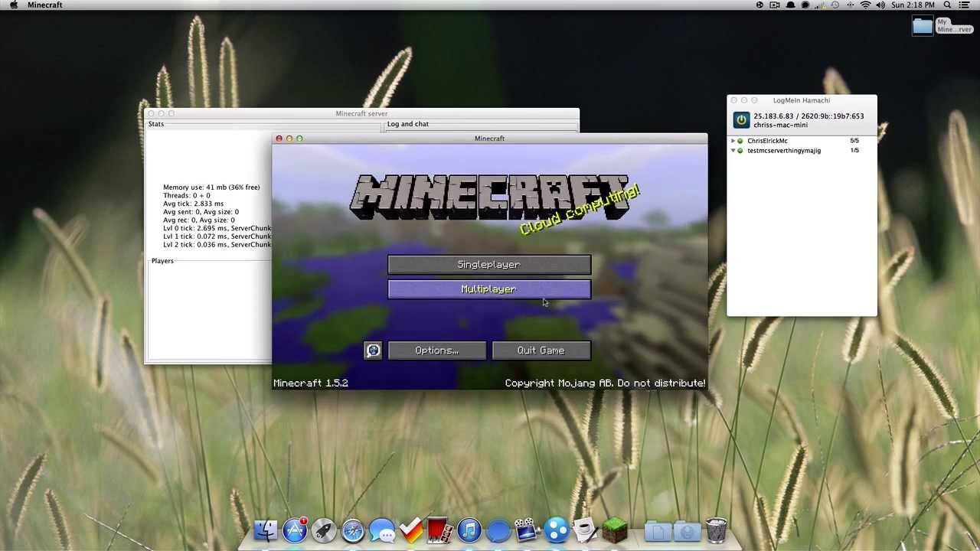Open the Apple menu
The image size is (980, 551).
point(13,5)
